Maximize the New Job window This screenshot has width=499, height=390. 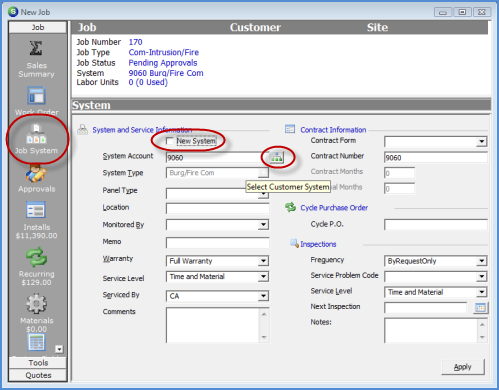462,12
